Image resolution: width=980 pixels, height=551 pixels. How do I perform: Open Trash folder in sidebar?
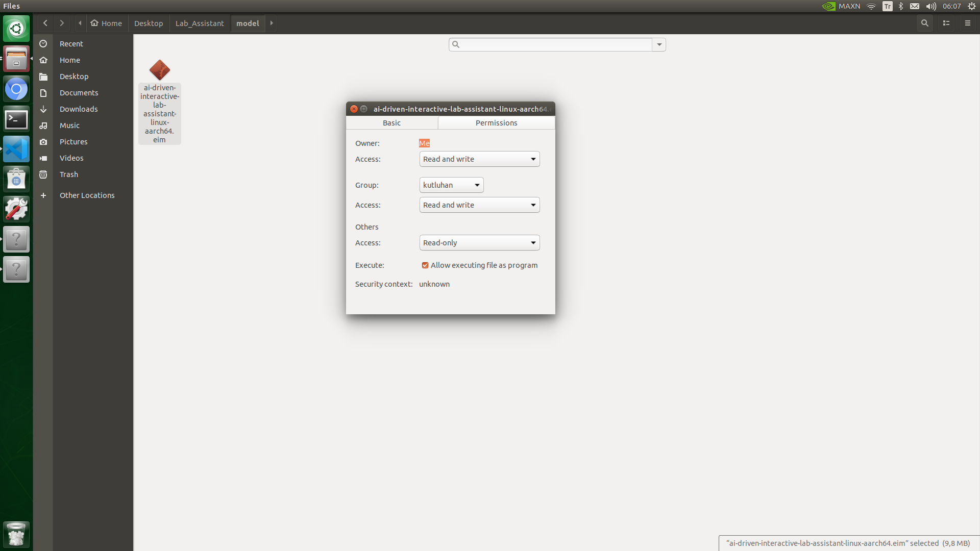tap(69, 173)
